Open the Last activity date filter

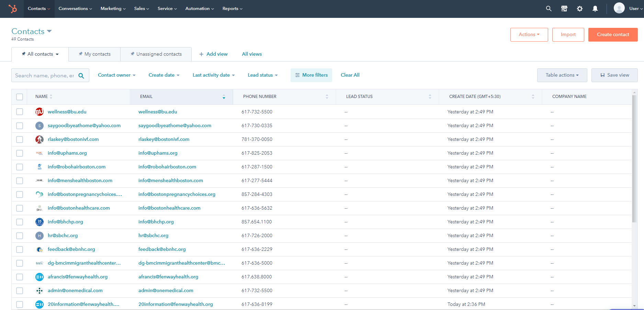(214, 75)
